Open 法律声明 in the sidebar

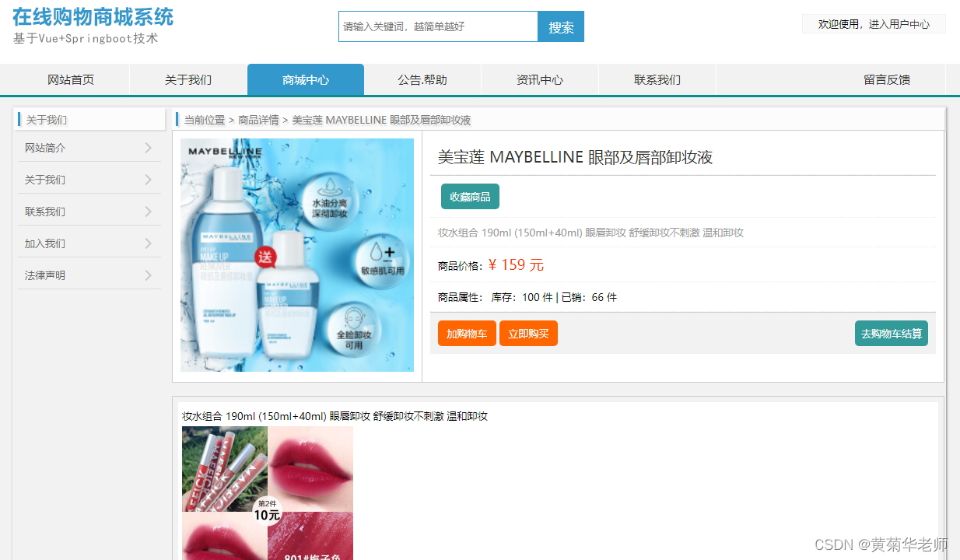89,275
